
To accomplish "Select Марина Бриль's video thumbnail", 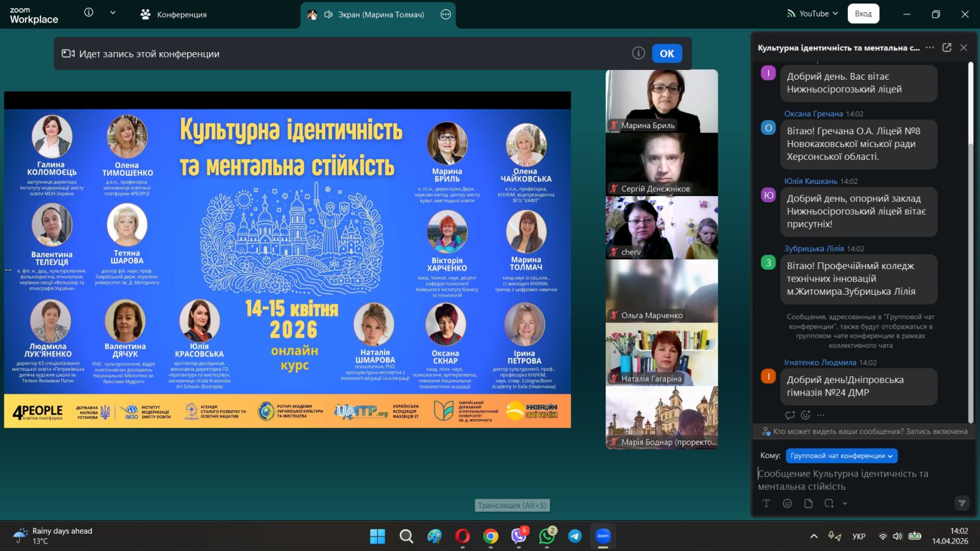I will pyautogui.click(x=661, y=101).
